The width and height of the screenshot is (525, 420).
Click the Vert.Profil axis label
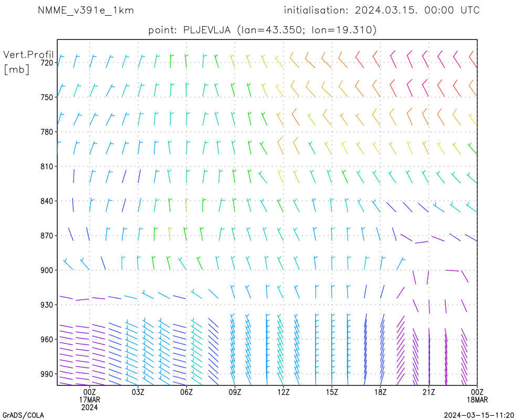[28, 55]
